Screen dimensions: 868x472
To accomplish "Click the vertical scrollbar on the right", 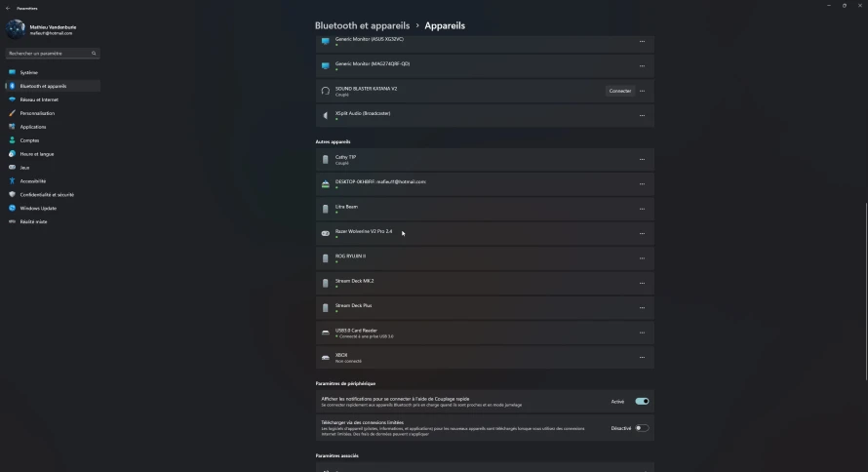I will 866,292.
